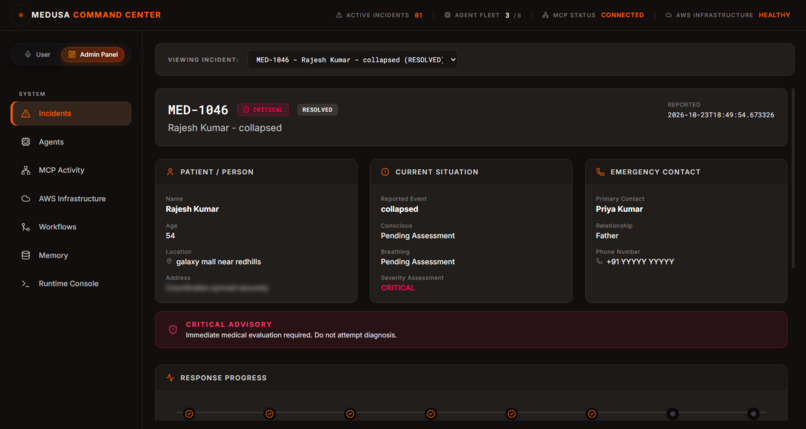Click the CONNECTED MCP status text
Image resolution: width=806 pixels, height=429 pixels.
[622, 15]
